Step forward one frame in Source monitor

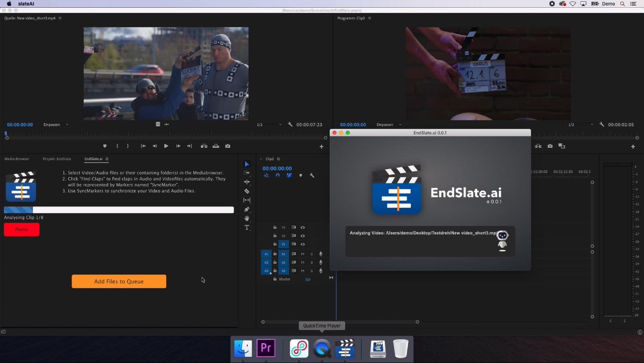click(178, 146)
